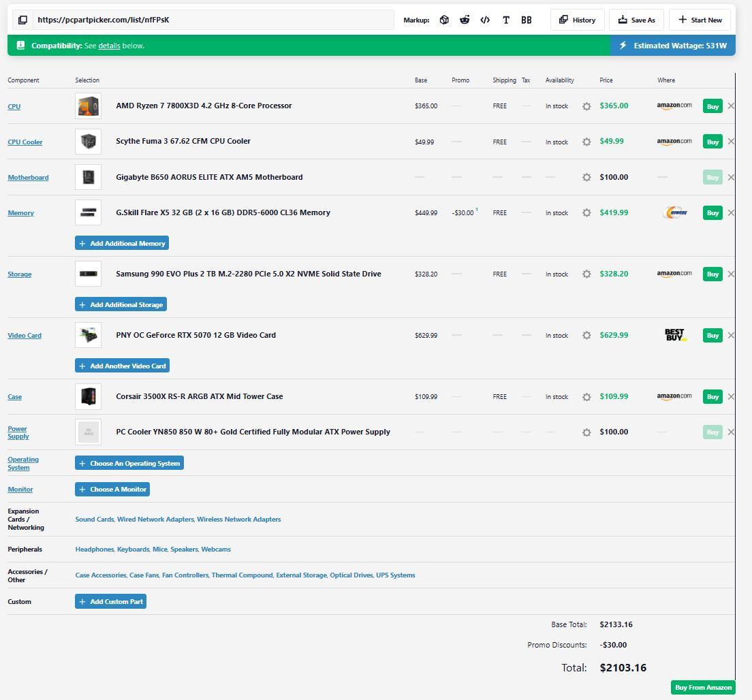Viewport: 752px width, 700px height.
Task: Open the Ryzen 7 7800X3D product thumbnail
Action: (x=89, y=106)
